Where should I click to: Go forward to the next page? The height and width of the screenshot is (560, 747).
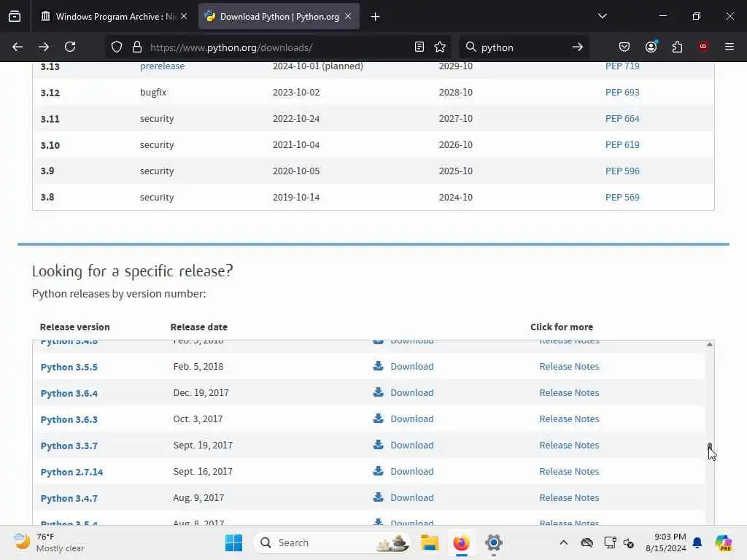click(x=44, y=47)
